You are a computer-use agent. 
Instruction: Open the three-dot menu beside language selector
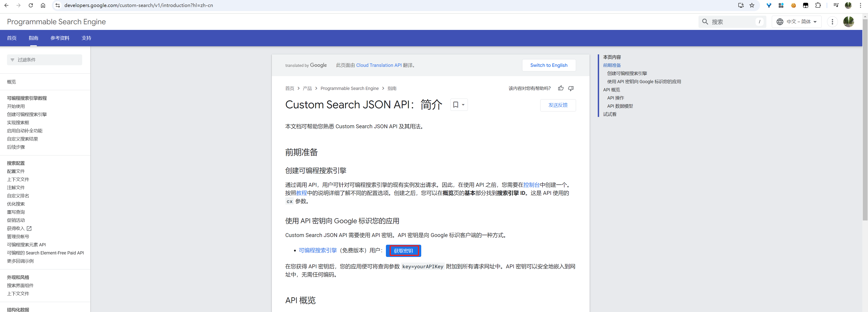(832, 22)
